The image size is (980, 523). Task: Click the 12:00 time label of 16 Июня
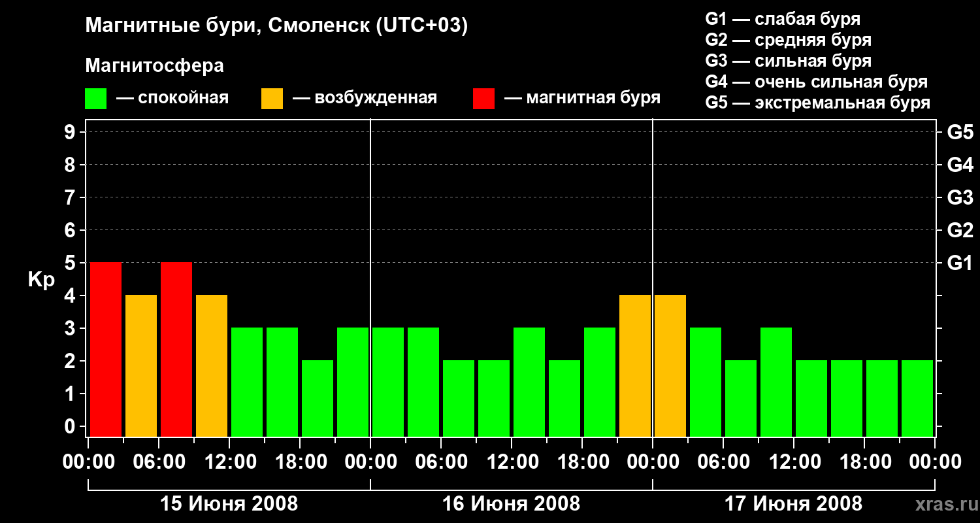tap(512, 462)
